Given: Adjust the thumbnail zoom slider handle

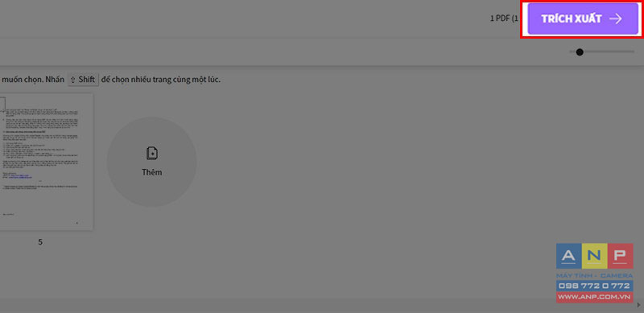Looking at the screenshot, I should point(580,52).
